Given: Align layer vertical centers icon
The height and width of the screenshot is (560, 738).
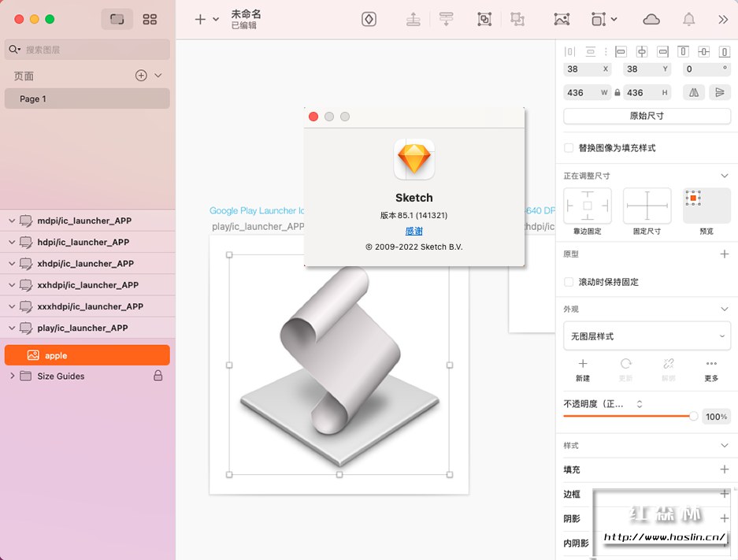Looking at the screenshot, I should [x=703, y=51].
